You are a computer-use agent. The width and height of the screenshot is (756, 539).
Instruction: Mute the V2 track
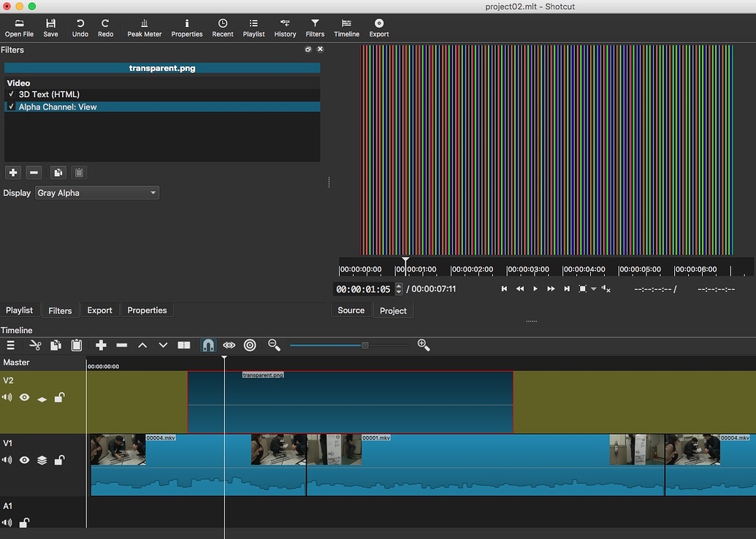click(7, 398)
